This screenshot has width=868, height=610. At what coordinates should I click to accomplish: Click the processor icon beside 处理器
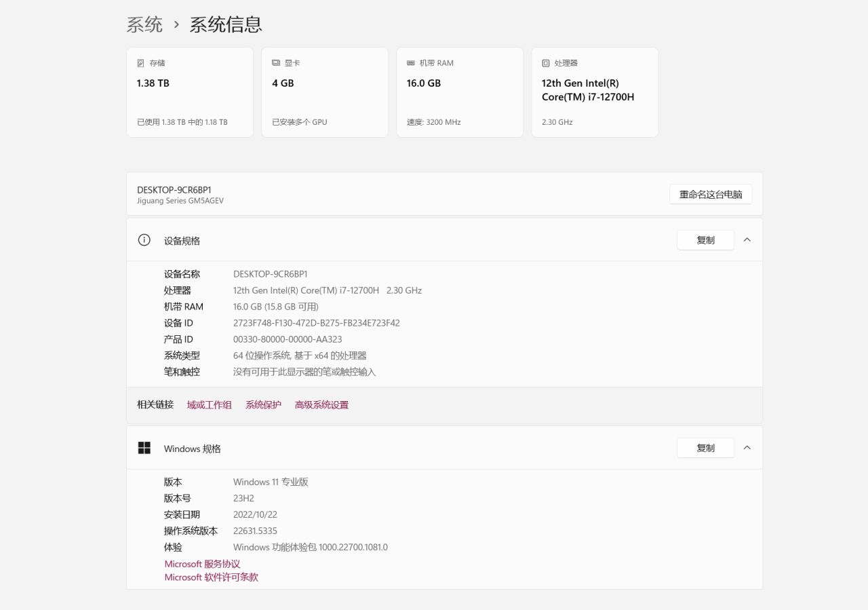(546, 63)
